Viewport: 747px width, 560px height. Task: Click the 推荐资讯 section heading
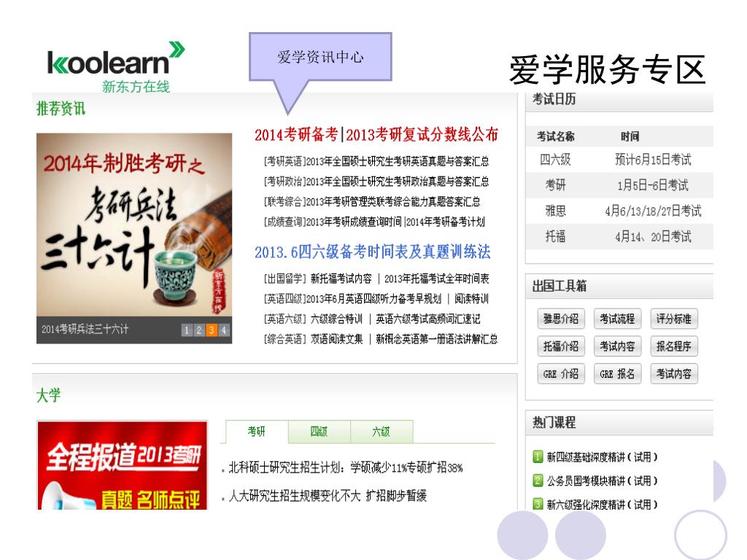61,109
